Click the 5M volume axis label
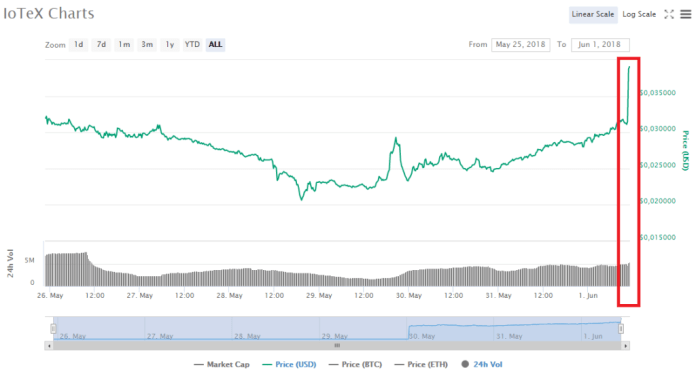This screenshot has width=696, height=372. (x=29, y=260)
